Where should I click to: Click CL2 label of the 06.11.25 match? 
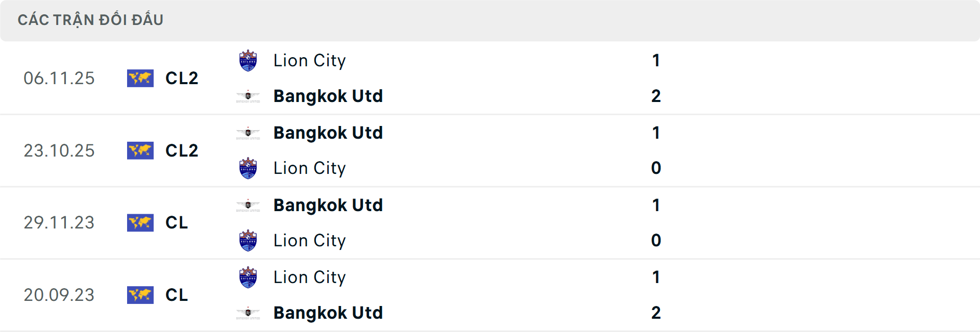(x=182, y=79)
